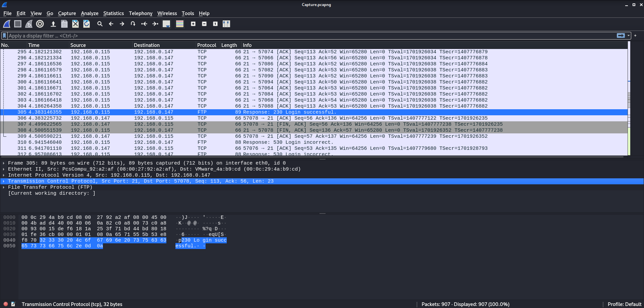Click the Profile: Default status entry
Viewport: 644px width, 308px height.
click(624, 304)
